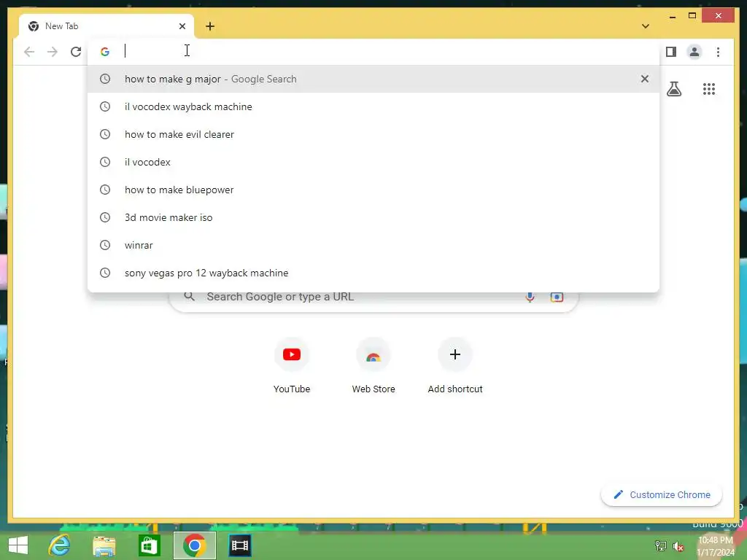Start voice search with the microphone icon
The width and height of the screenshot is (747, 560).
pyautogui.click(x=530, y=297)
